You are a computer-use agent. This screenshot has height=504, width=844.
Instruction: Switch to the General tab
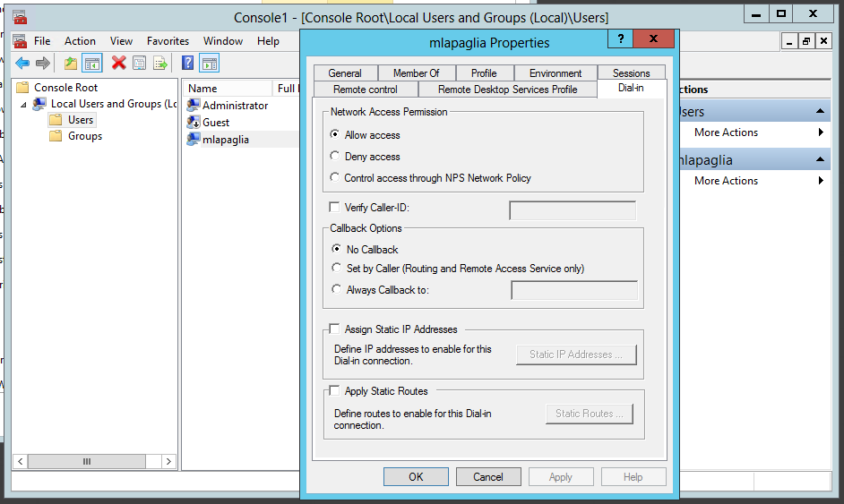(x=345, y=73)
